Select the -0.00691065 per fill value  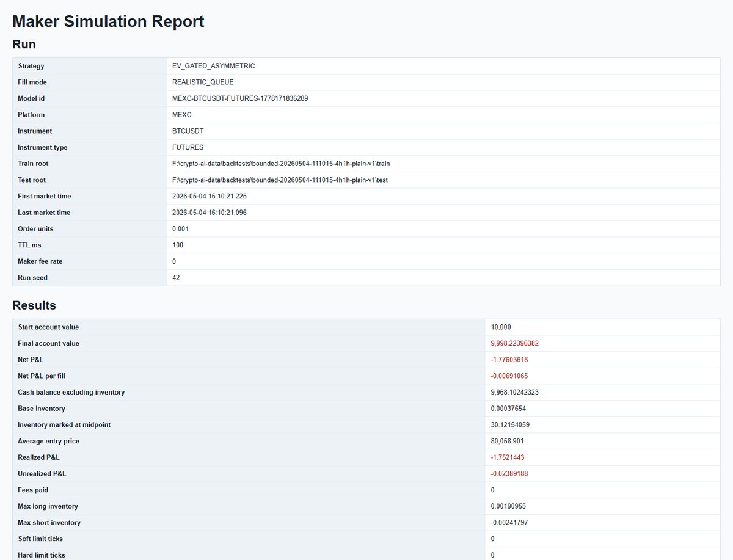[509, 376]
